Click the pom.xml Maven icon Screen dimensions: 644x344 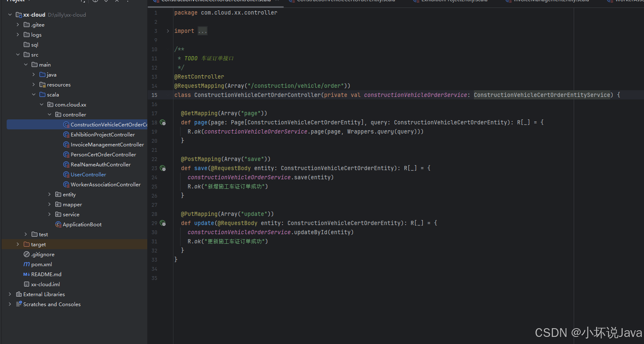pyautogui.click(x=27, y=264)
